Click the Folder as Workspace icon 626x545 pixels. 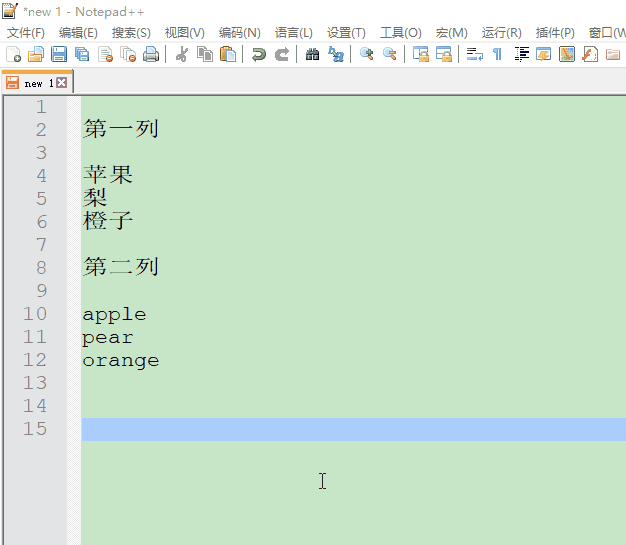pos(613,54)
